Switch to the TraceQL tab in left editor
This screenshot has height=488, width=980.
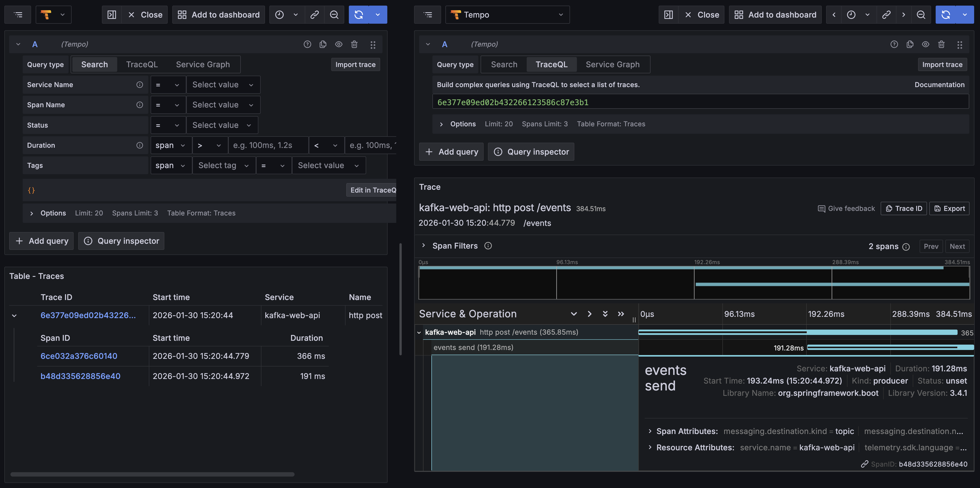tap(142, 64)
